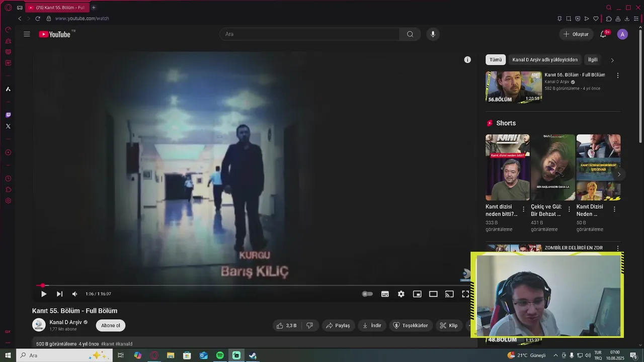Submit search with the magnifier button

pos(410,34)
